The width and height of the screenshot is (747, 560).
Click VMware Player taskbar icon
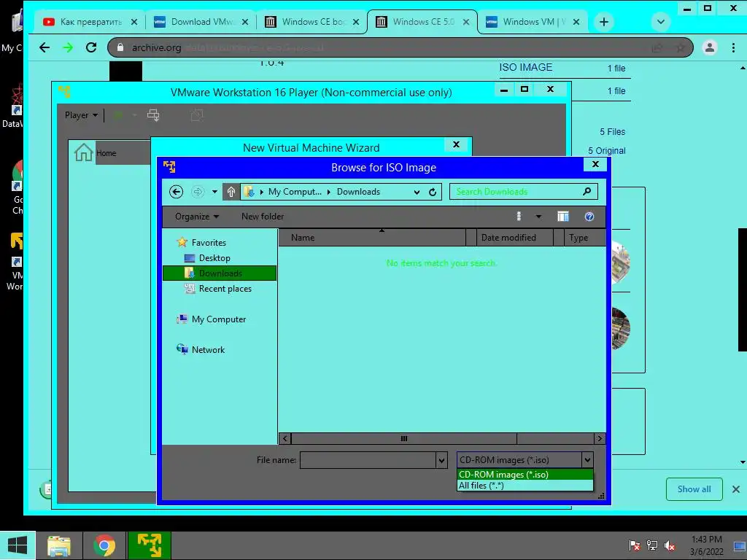(x=149, y=545)
